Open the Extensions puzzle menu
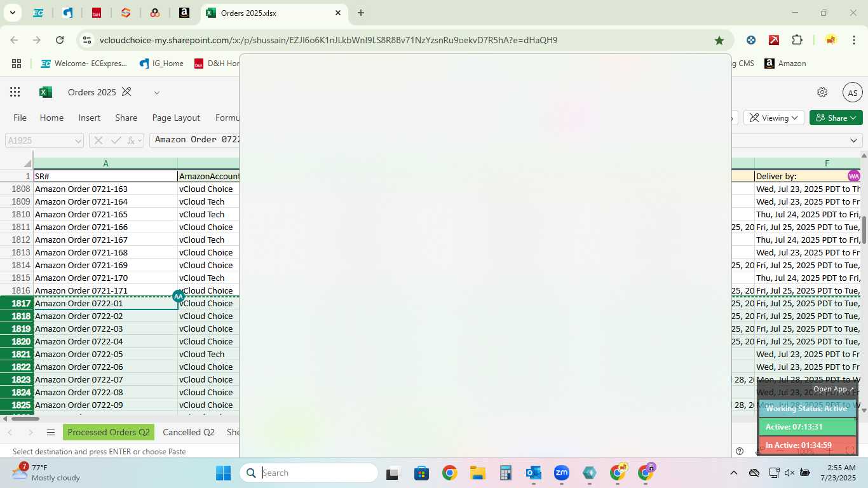Viewport: 868px width, 488px height. [x=797, y=40]
